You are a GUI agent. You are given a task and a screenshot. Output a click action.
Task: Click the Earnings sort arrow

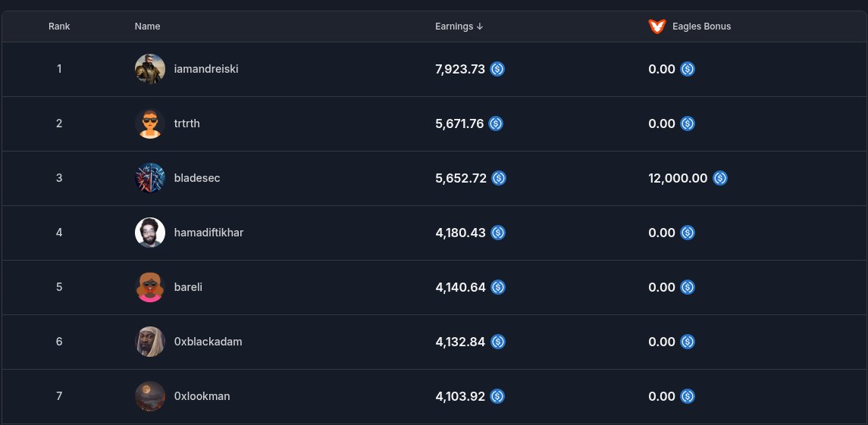[x=480, y=26]
